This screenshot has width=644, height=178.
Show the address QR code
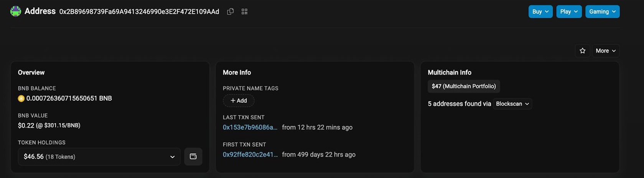244,12
